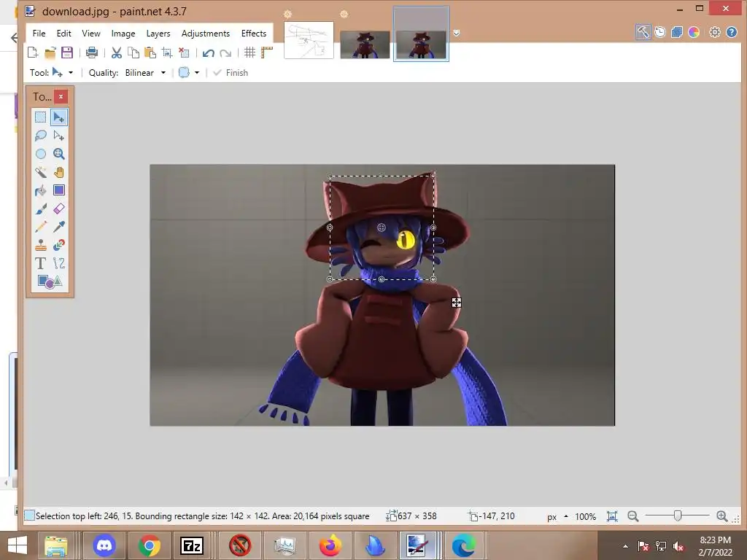Close the Tools panel
The image size is (747, 560).
61,97
